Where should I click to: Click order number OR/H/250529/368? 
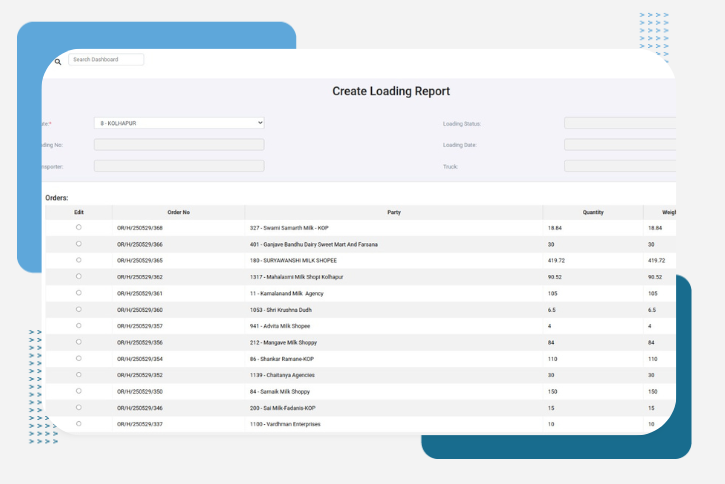tap(140, 228)
